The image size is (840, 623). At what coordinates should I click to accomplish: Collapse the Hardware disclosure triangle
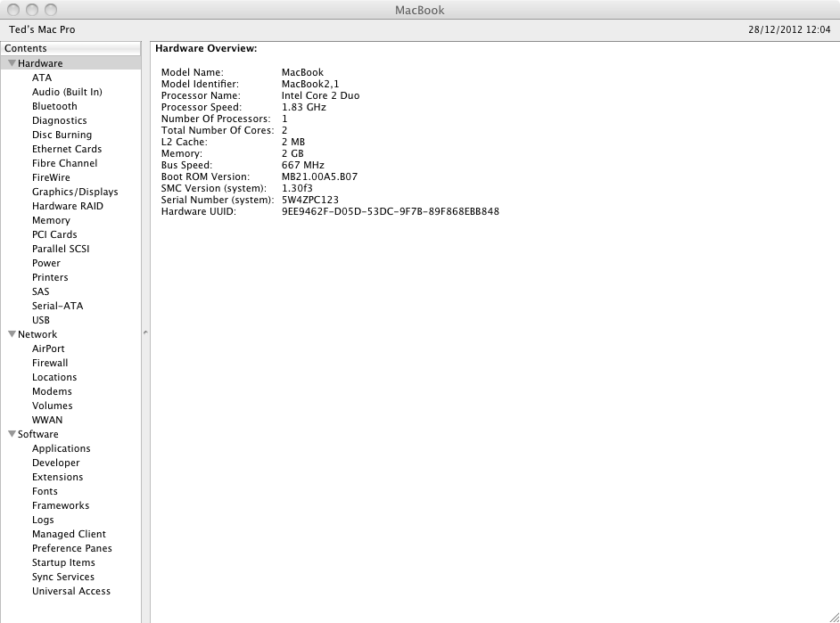point(12,63)
